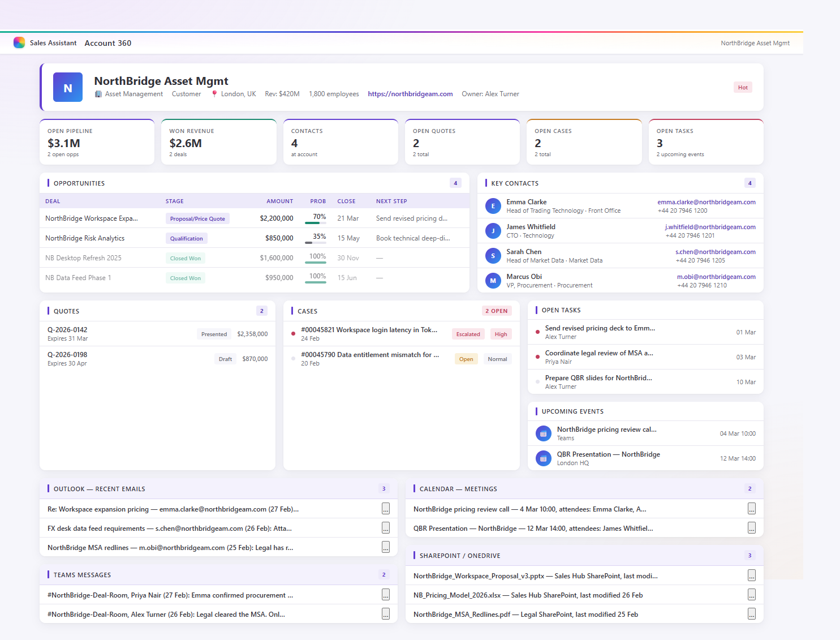Open the ellipsis on the pricing review call meeting row

[x=752, y=509]
